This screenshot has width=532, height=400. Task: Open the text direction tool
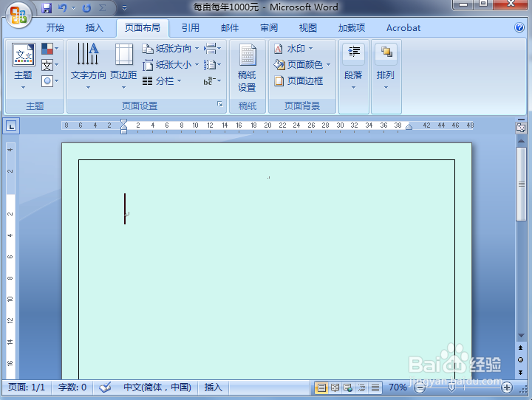click(88, 66)
